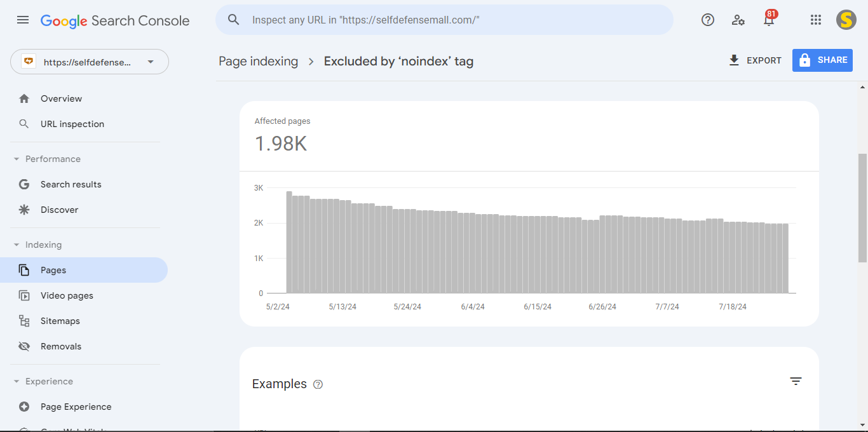Click the 5/13/24 axis label
This screenshot has height=432, width=868.
[x=342, y=307]
